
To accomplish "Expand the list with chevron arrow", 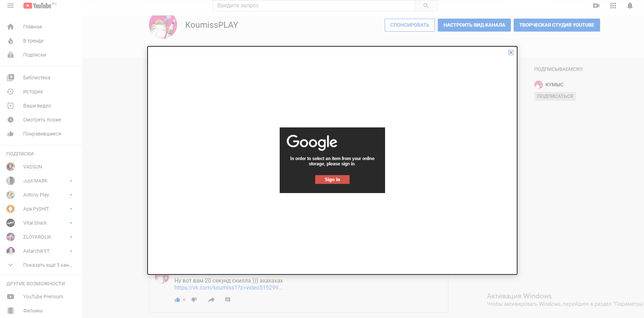I will click(11, 265).
